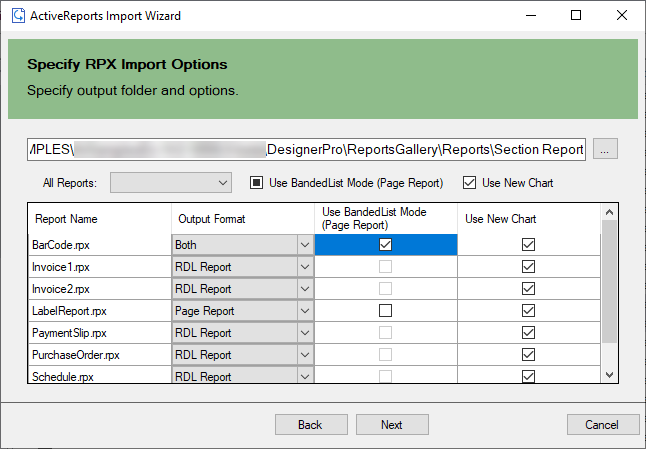Click the grid scrollbar down arrow
The width and height of the screenshot is (646, 449).
coord(609,375)
